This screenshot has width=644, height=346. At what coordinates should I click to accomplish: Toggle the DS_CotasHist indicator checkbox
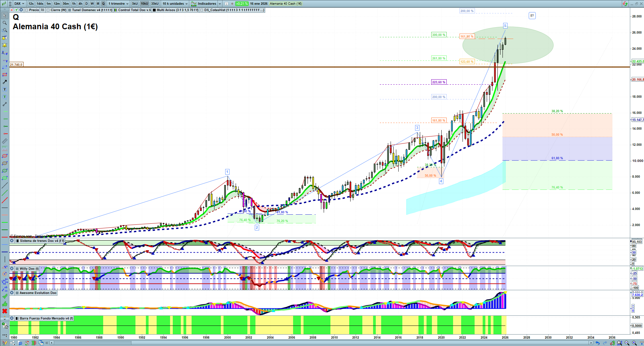point(202,10)
